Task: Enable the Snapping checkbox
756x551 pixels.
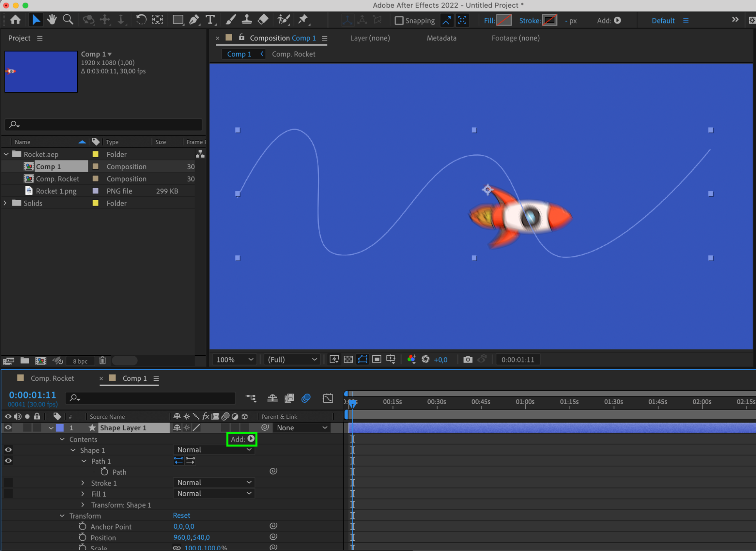Action: click(399, 20)
